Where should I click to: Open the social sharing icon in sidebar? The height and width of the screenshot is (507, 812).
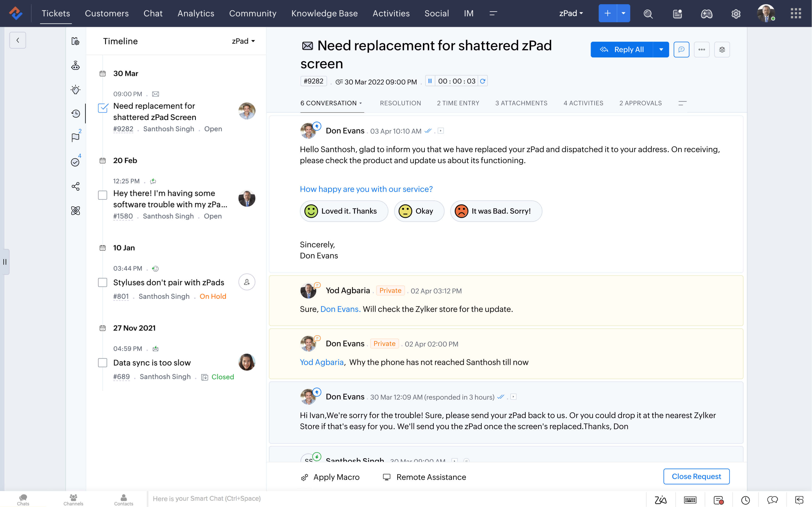75,186
